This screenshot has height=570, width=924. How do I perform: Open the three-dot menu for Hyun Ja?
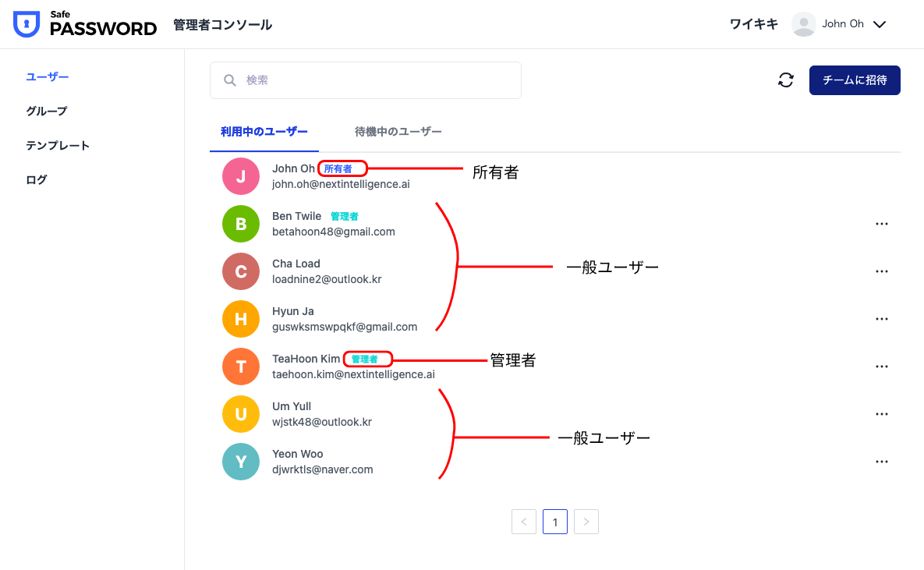pyautogui.click(x=882, y=319)
